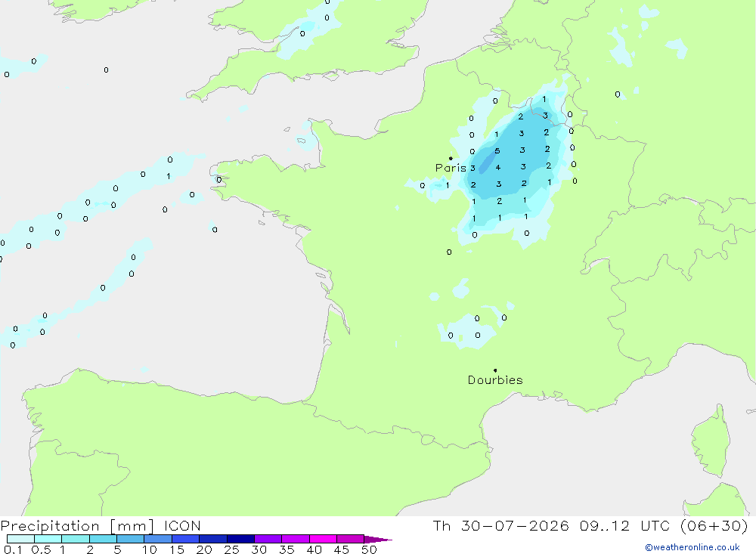Screen dimensions: 756x554
Task: Click the legend tick label 20
Action: click(x=204, y=549)
